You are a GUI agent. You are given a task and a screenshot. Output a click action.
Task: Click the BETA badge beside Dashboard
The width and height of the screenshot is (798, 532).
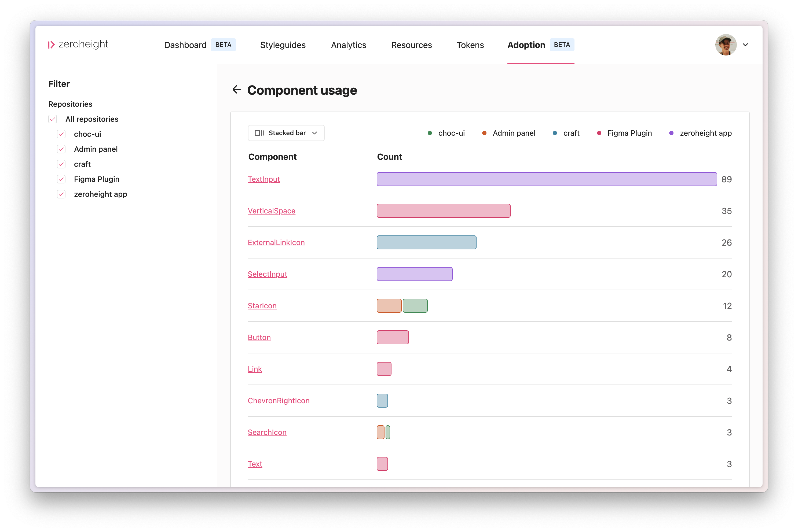223,45
